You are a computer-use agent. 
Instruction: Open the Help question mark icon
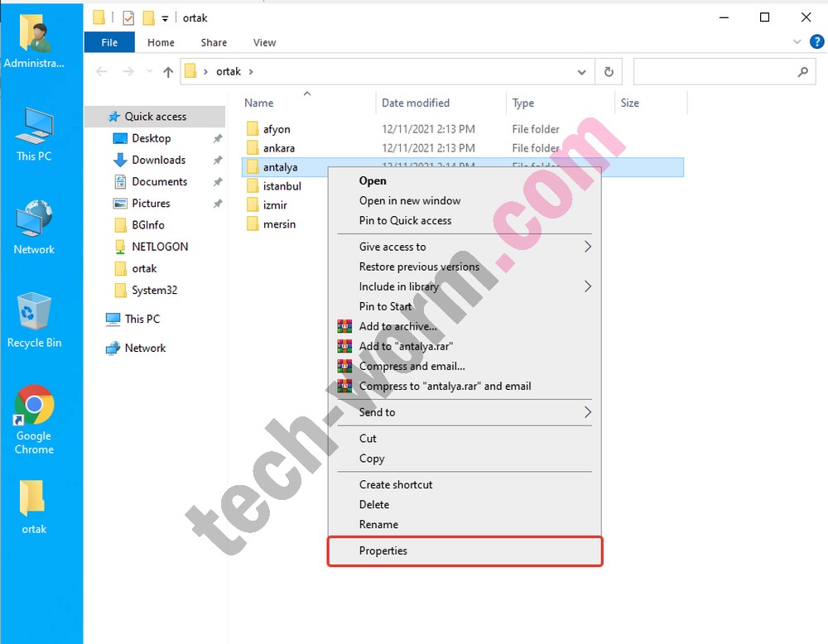816,42
